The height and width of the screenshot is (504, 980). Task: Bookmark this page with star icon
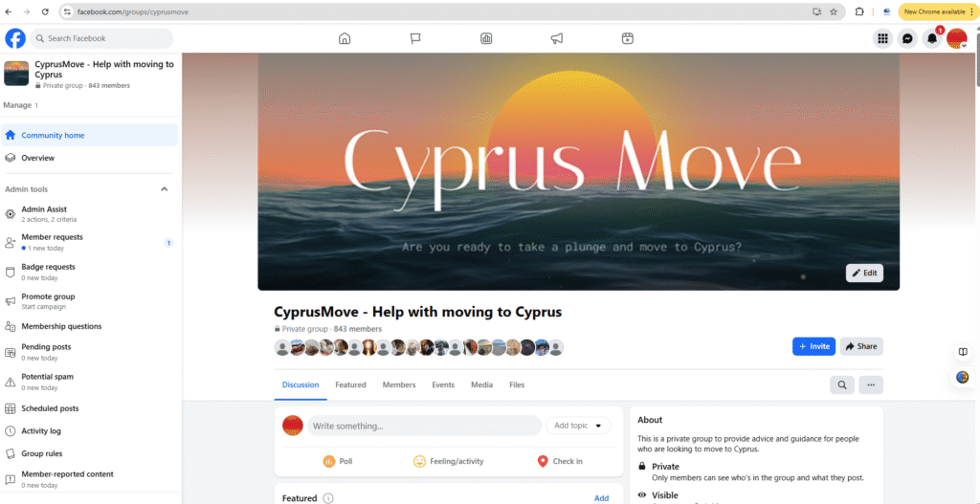click(x=834, y=11)
